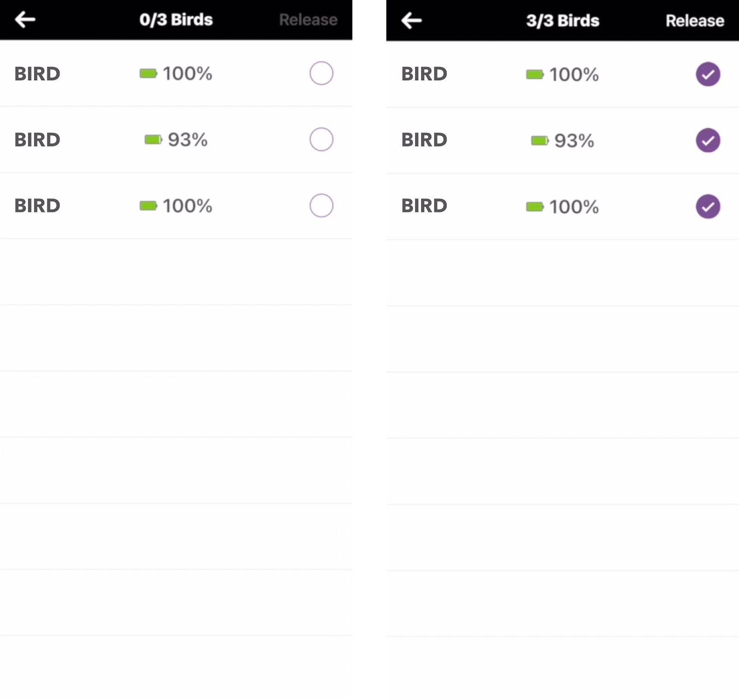Screen dimensions: 739x700
Task: Click battery icon beside 93% on selected screen
Action: click(539, 140)
